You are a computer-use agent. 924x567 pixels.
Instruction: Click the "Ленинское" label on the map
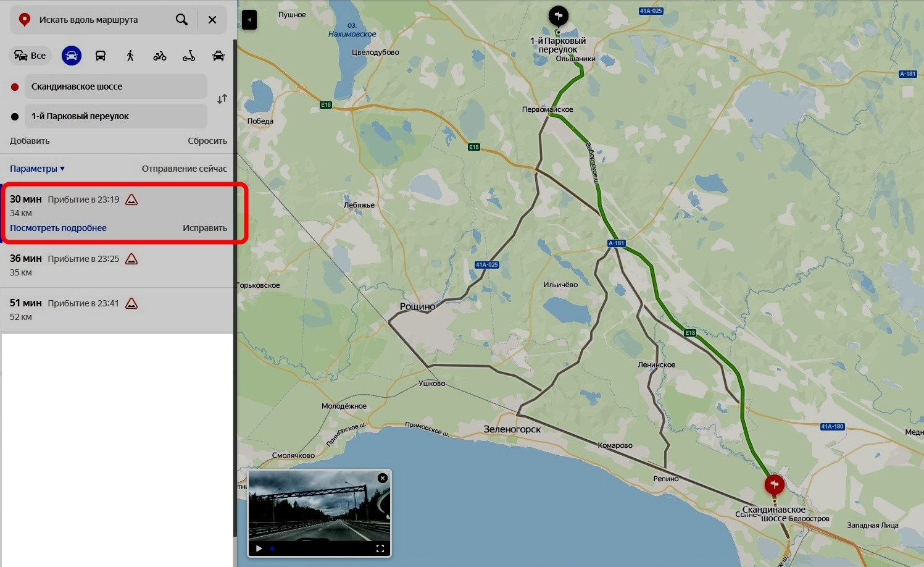(657, 365)
